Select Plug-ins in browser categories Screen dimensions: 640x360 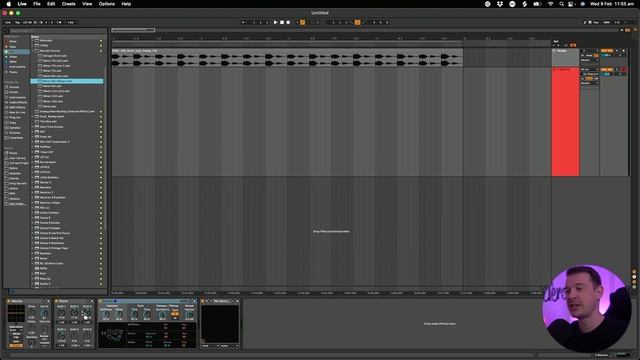click(x=14, y=118)
